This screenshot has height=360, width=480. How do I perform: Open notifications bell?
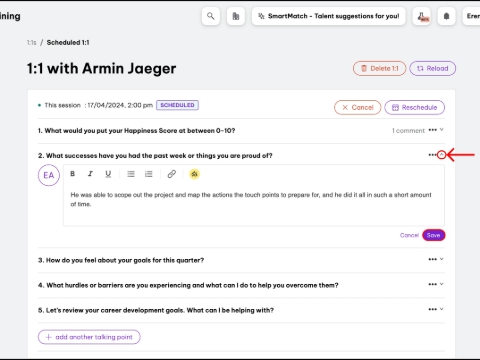pyautogui.click(x=447, y=16)
